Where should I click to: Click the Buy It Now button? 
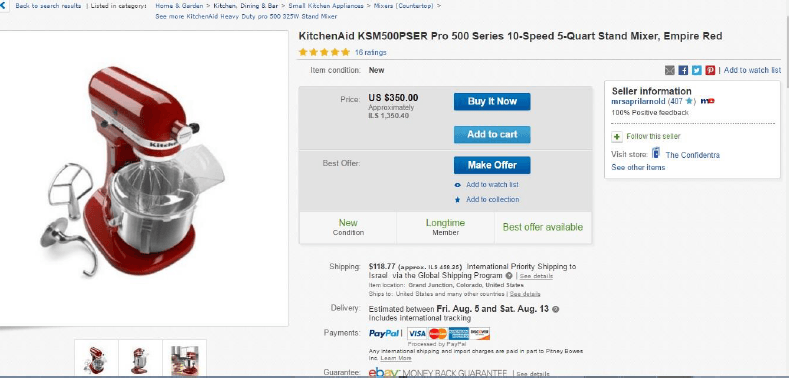[x=492, y=102]
